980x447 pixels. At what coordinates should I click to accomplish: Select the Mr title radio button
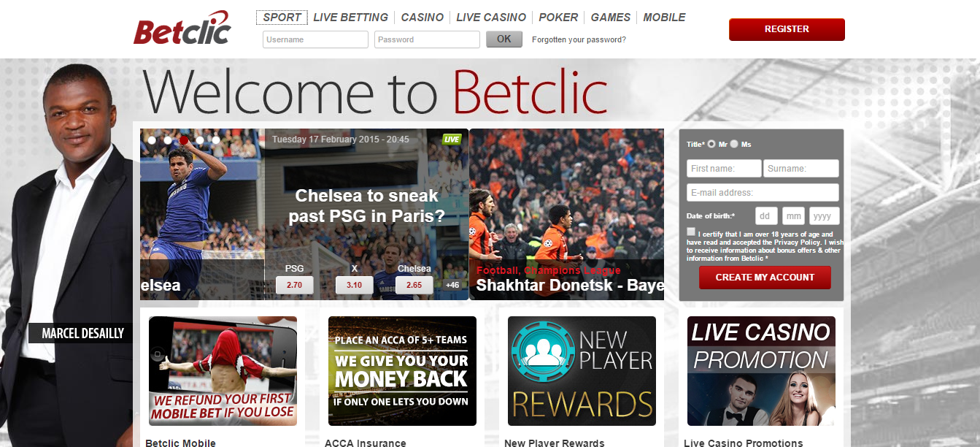[711, 144]
